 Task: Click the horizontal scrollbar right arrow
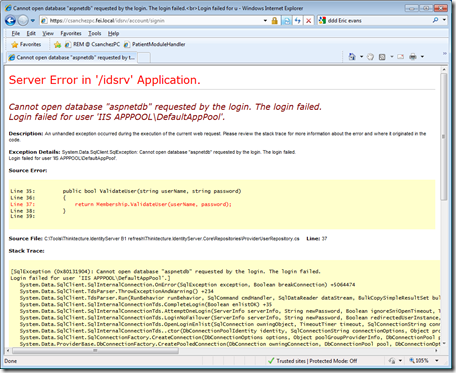pos(436,351)
